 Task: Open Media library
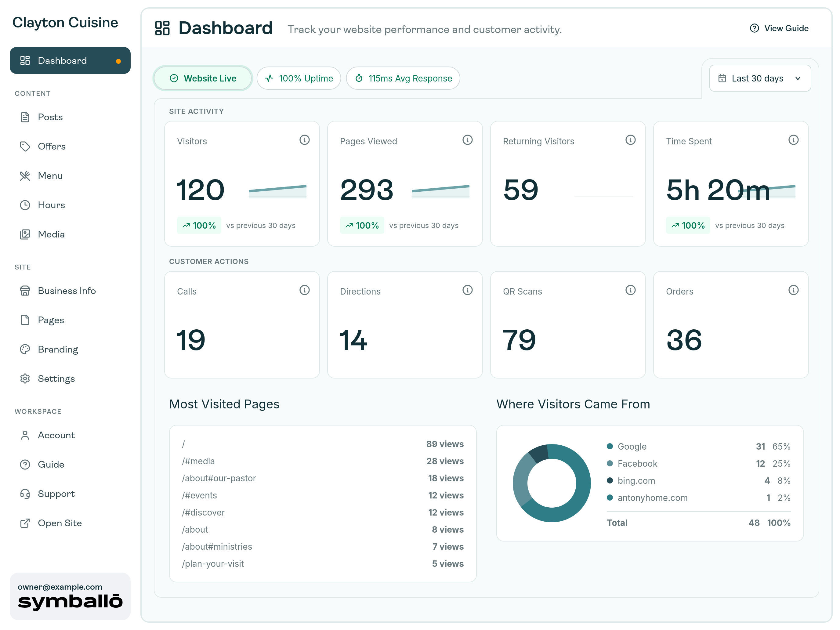70,234
